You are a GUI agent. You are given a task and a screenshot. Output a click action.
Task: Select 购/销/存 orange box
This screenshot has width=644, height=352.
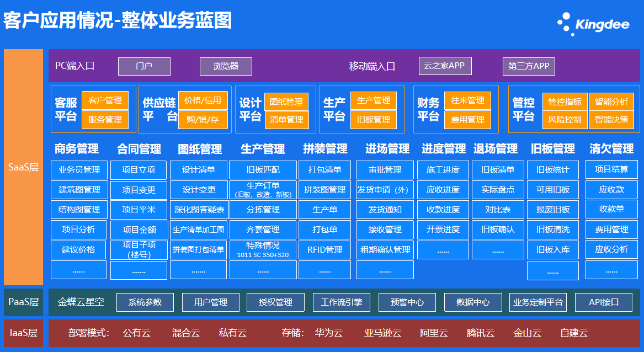(x=203, y=120)
